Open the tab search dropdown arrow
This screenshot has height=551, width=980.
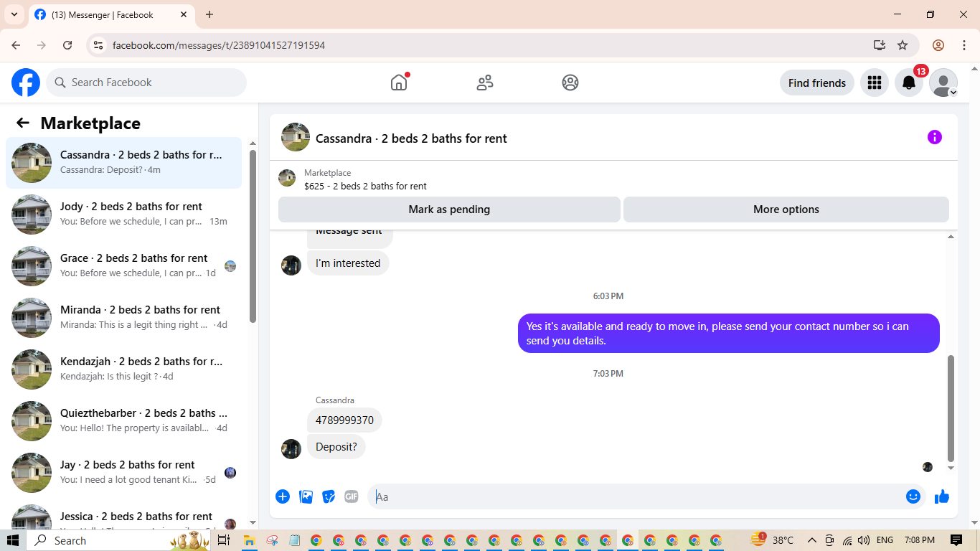tap(14, 14)
